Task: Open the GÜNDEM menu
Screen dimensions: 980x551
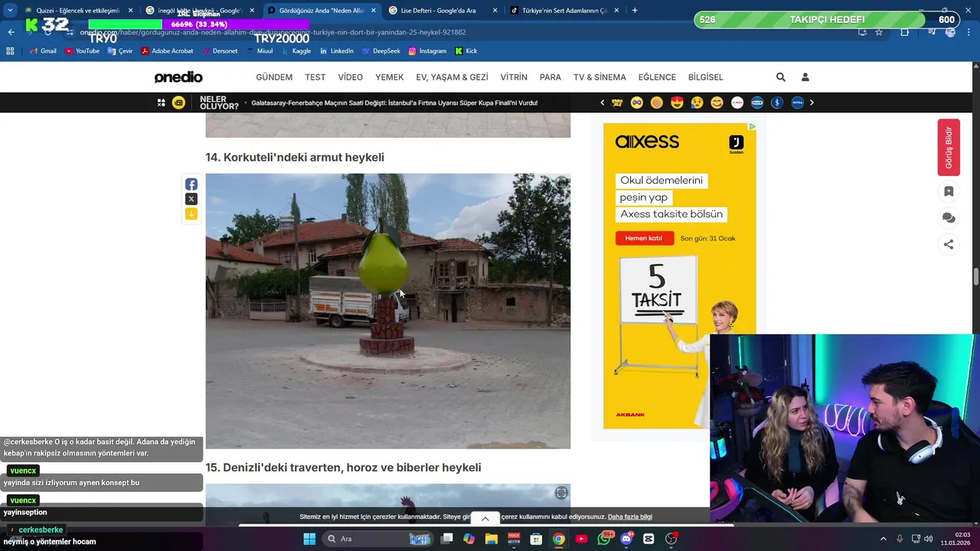Action: click(274, 77)
